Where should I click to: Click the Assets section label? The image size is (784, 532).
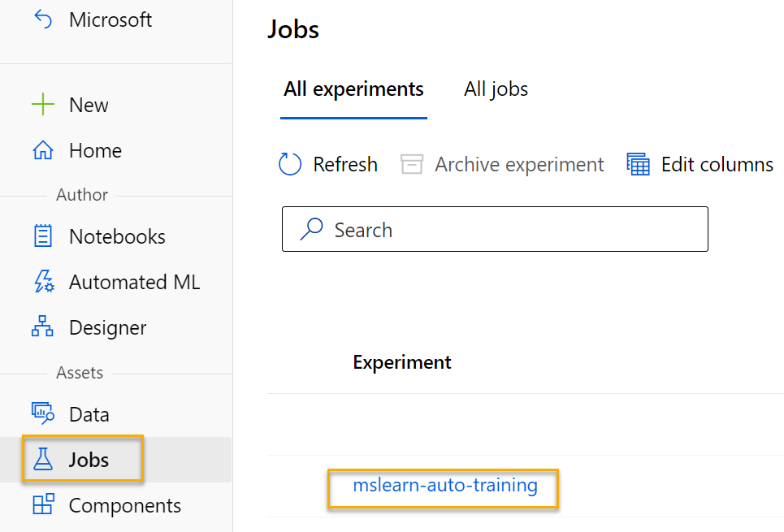tap(80, 373)
